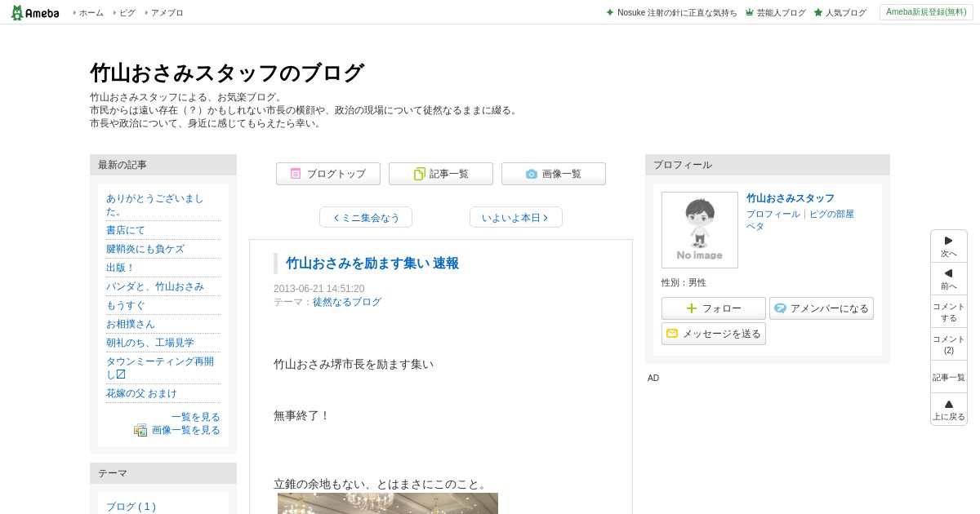Open theme ブログ ( 1 ) link
980x514 pixels.
[131, 507]
